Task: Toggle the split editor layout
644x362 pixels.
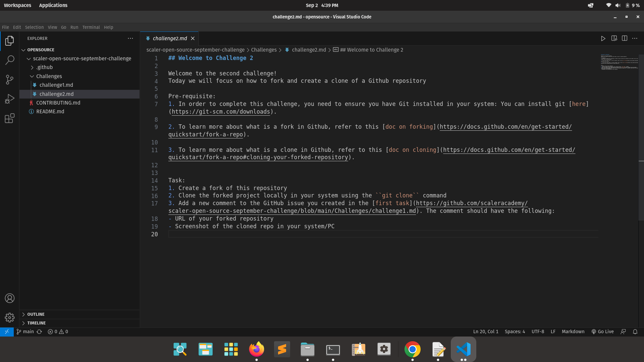Action: coord(625,38)
